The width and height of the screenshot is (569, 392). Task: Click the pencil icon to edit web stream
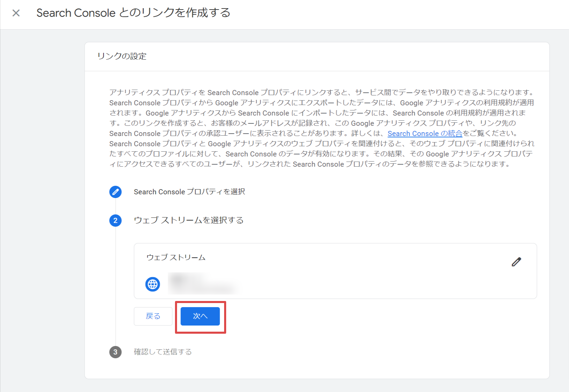516,262
